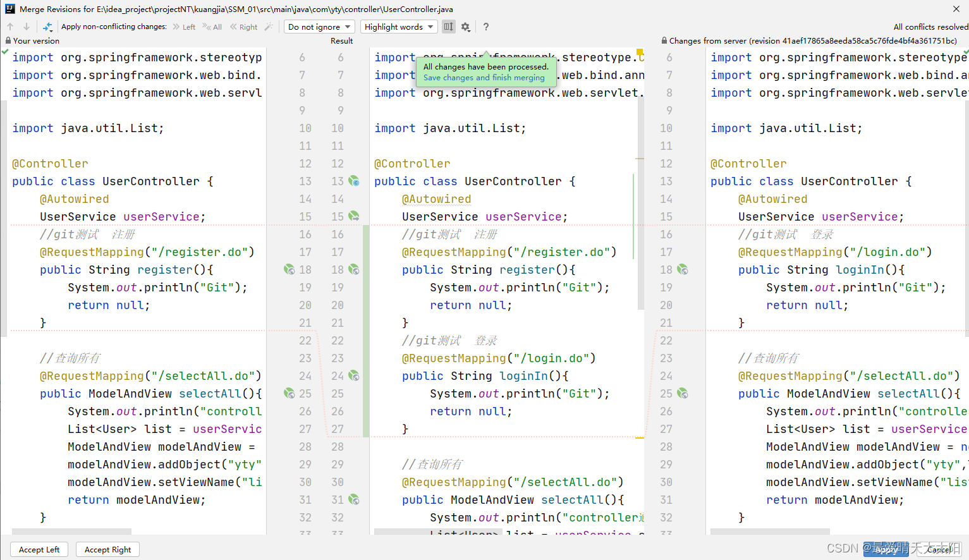
Task: Click the Accept Right button
Action: coord(107,549)
